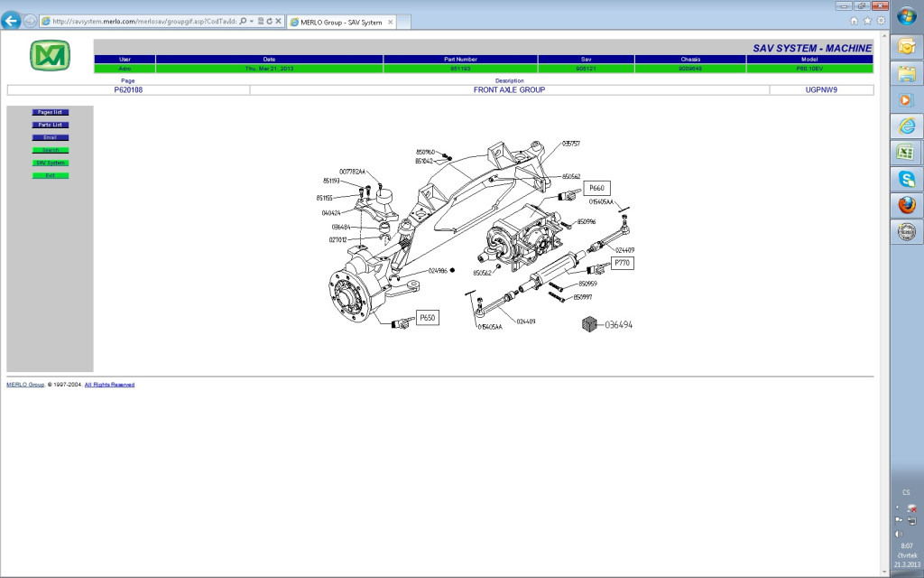Click part number 024986 label
The height and width of the screenshot is (578, 924).
[x=438, y=271]
